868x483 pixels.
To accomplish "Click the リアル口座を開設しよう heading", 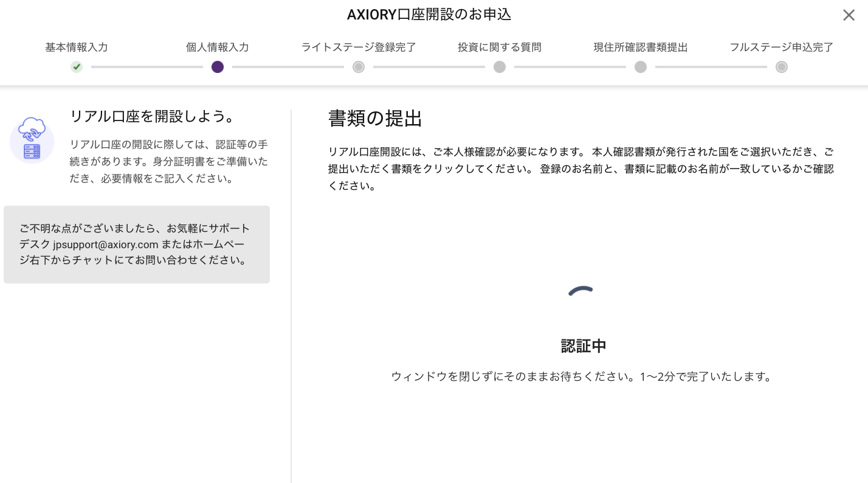I will [153, 116].
